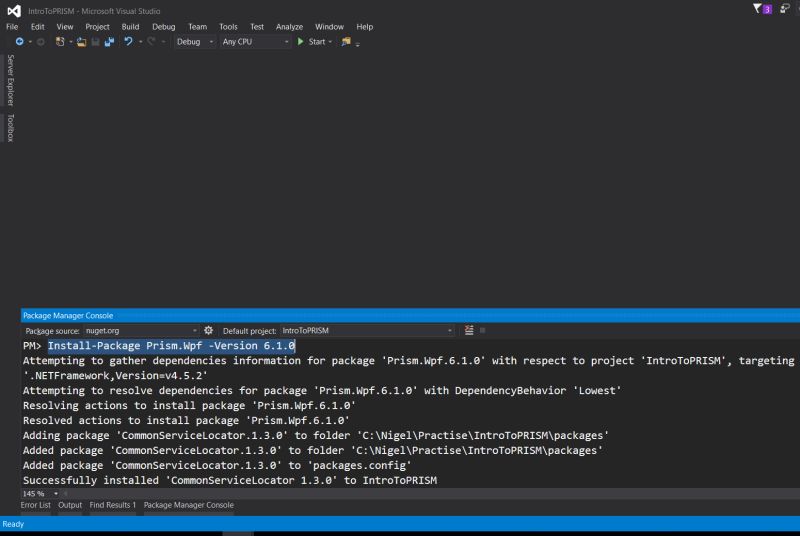Screen dimensions: 800x536
Task: Click the Save All icon
Action: coord(109,42)
